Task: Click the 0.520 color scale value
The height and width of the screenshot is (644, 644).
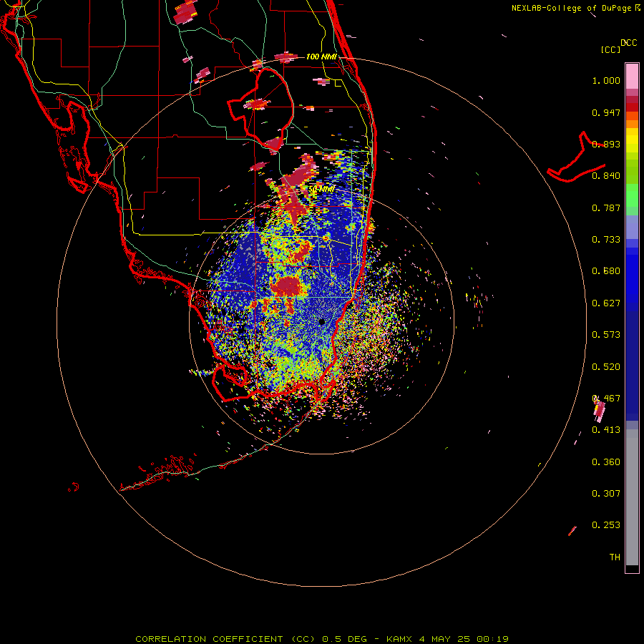Action: coord(606,367)
